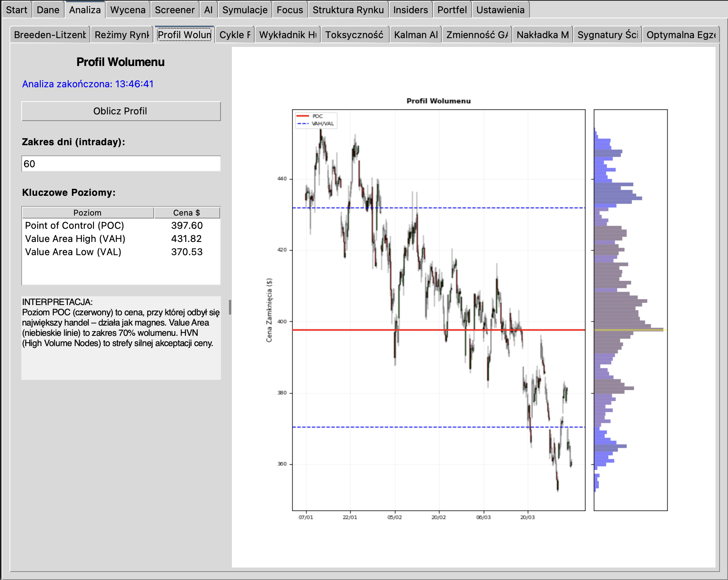Viewport: 728px width, 580px height.
Task: Click the Analiza zakończona status text
Action: [88, 84]
